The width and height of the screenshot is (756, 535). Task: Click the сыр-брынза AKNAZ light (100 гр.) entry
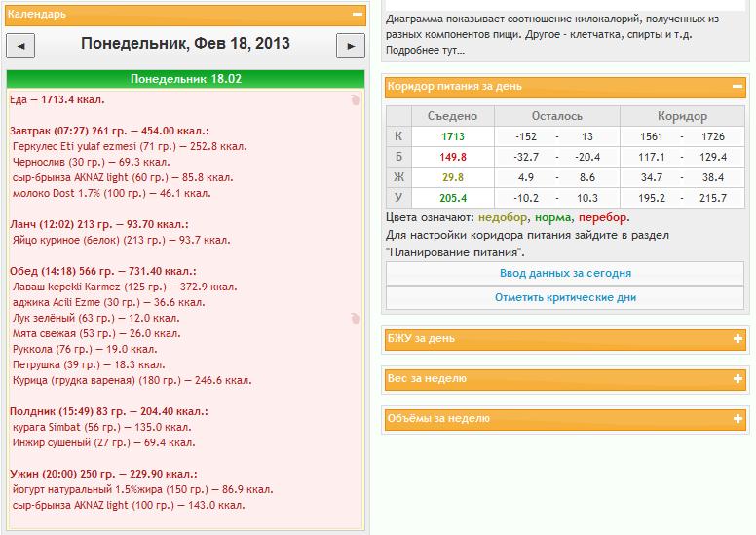coord(129,505)
